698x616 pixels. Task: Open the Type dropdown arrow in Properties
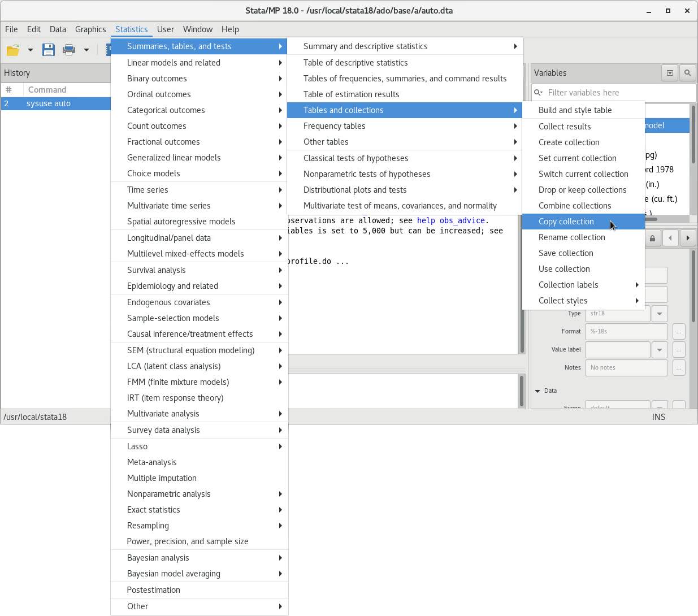(660, 314)
